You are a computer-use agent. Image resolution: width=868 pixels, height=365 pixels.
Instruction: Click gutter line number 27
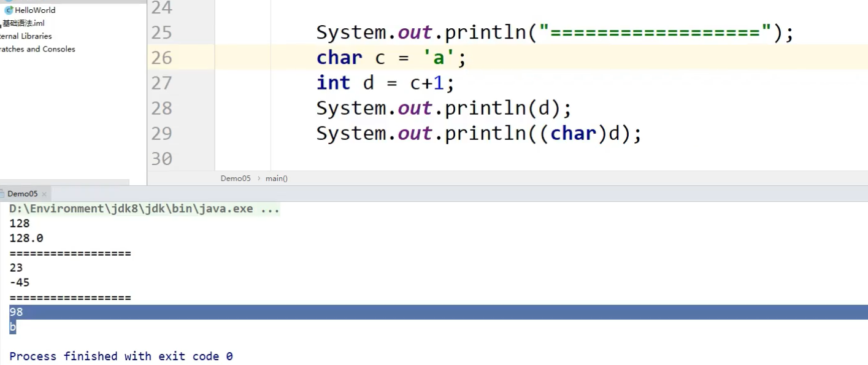coord(161,83)
